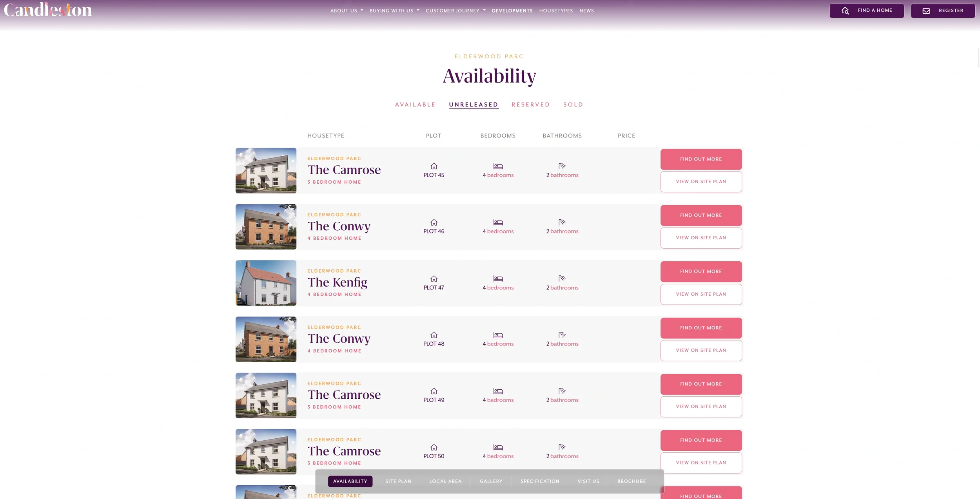Click Find Out More for Plot 45
Screen dimensions: 980x499
pos(701,159)
